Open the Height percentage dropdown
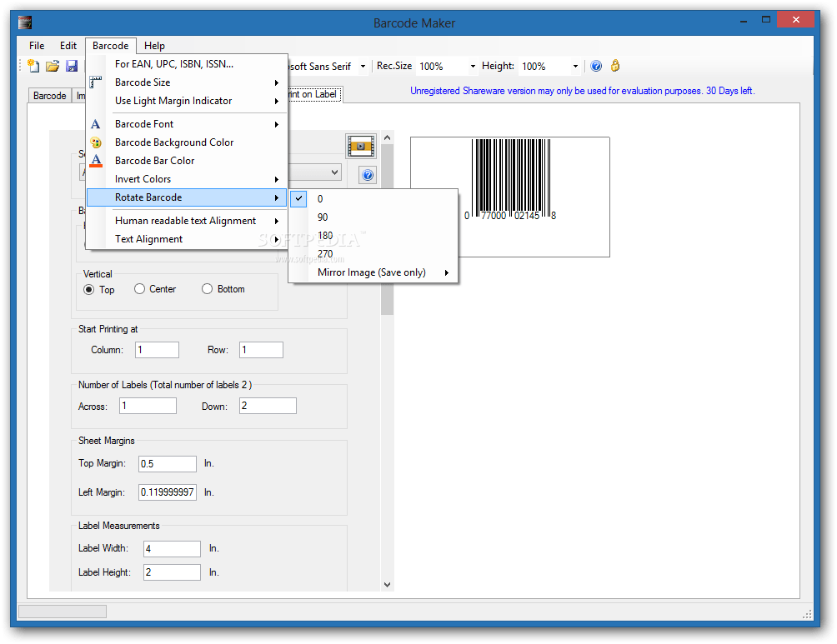 574,65
